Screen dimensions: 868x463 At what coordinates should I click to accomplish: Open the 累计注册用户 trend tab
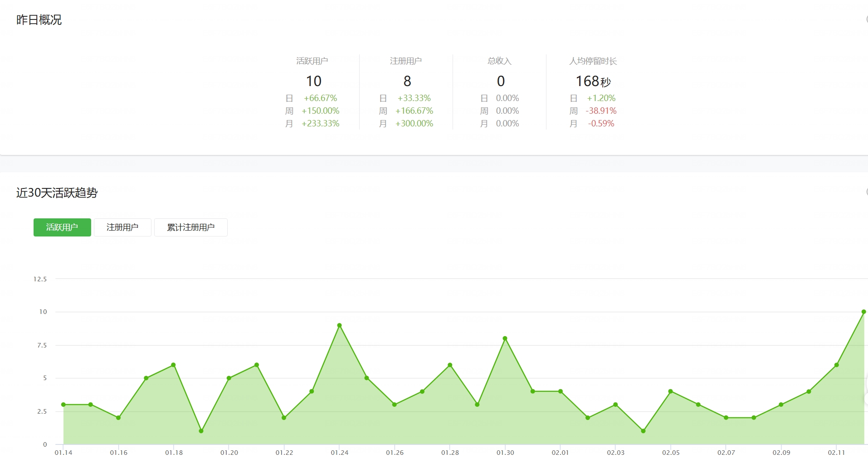click(x=191, y=227)
